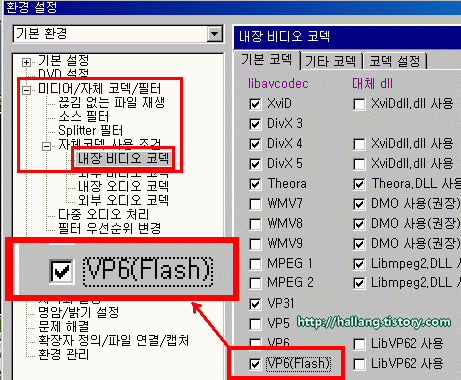
Task: Select 환경 관리 tree item
Action: pyautogui.click(x=63, y=354)
